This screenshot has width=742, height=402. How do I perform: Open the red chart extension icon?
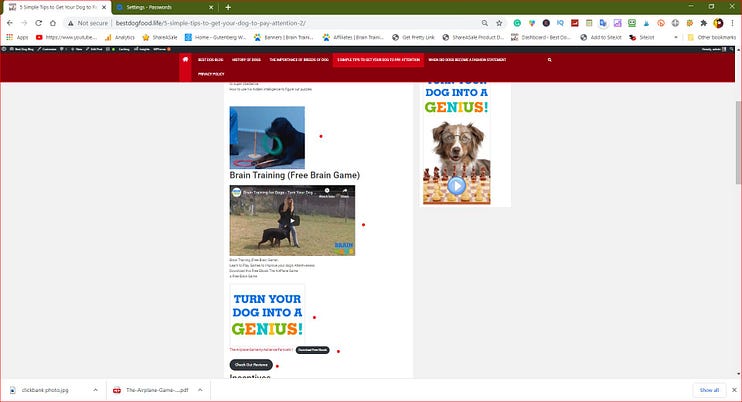click(574, 23)
